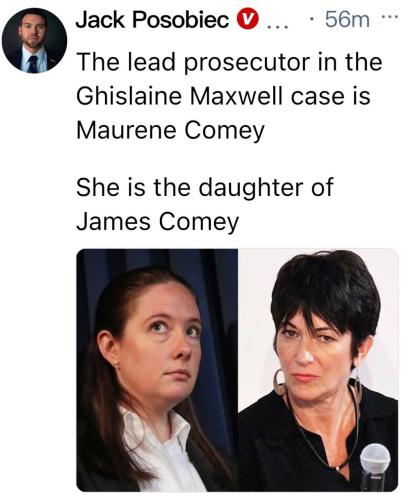This screenshot has width=420, height=500.
Task: Click the words "Maurene Comey" in the tweet
Action: 170,130
